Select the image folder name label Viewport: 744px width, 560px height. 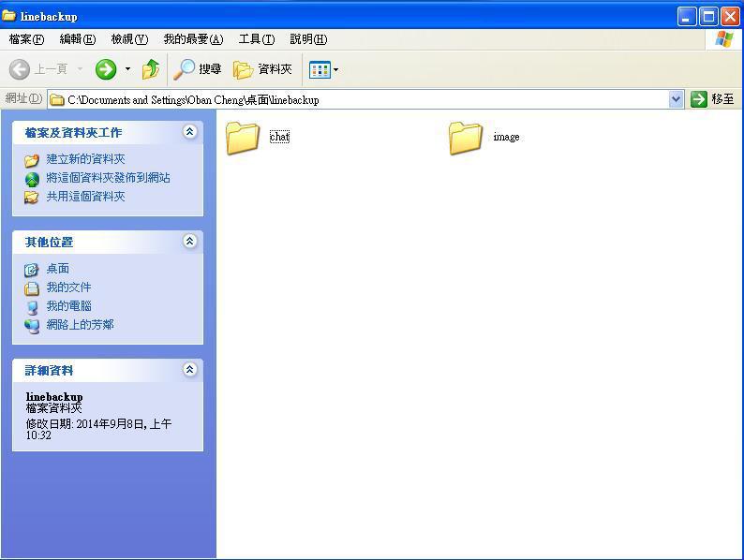pyautogui.click(x=506, y=137)
